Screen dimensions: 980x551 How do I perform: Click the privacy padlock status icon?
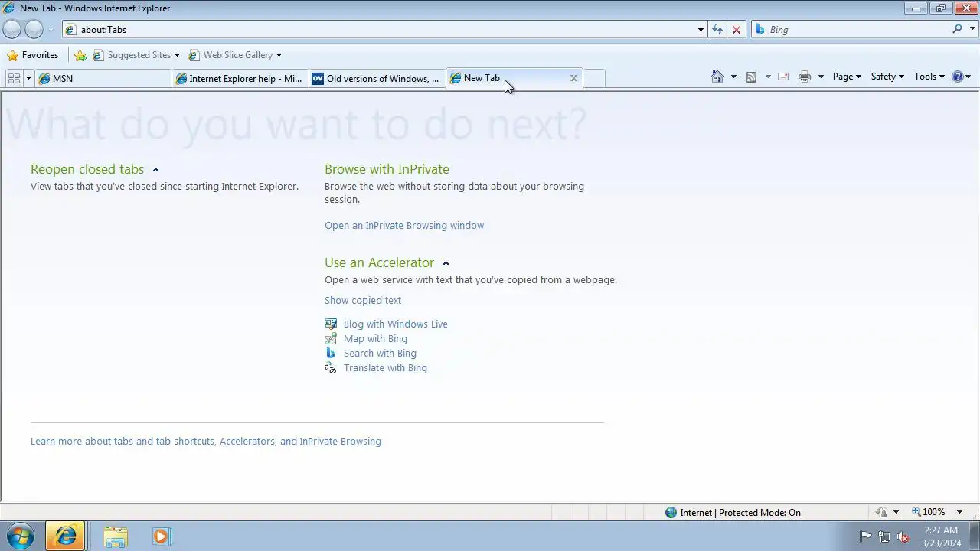pos(882,513)
